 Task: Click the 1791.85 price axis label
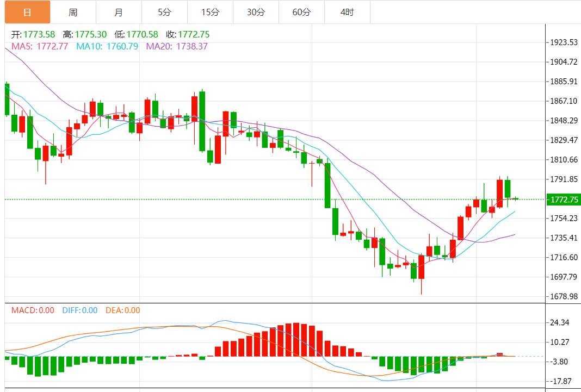[x=564, y=179]
